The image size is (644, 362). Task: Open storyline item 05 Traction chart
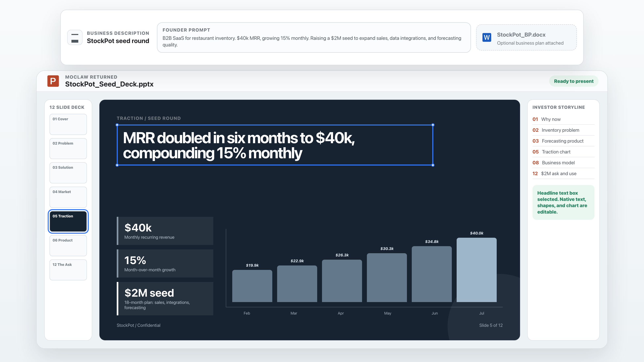click(563, 152)
